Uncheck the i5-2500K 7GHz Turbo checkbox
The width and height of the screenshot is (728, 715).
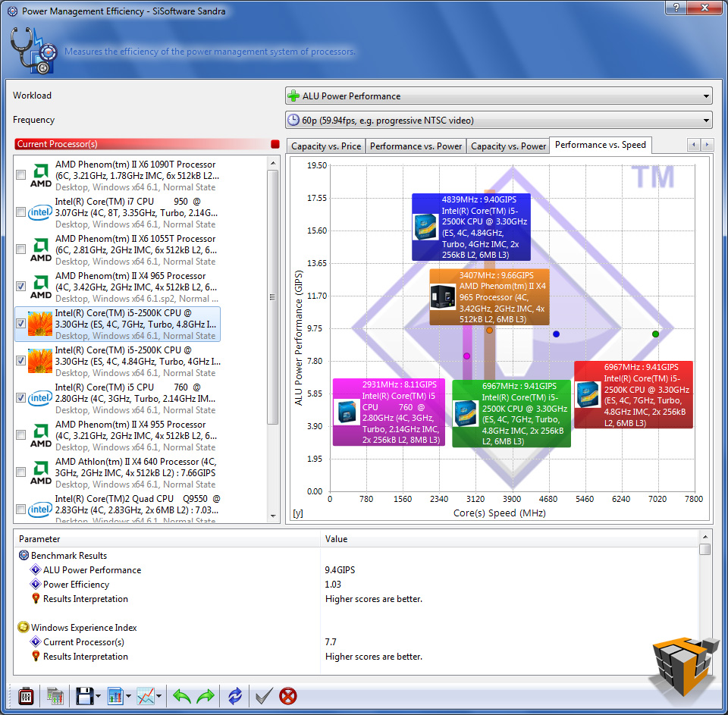coord(21,323)
